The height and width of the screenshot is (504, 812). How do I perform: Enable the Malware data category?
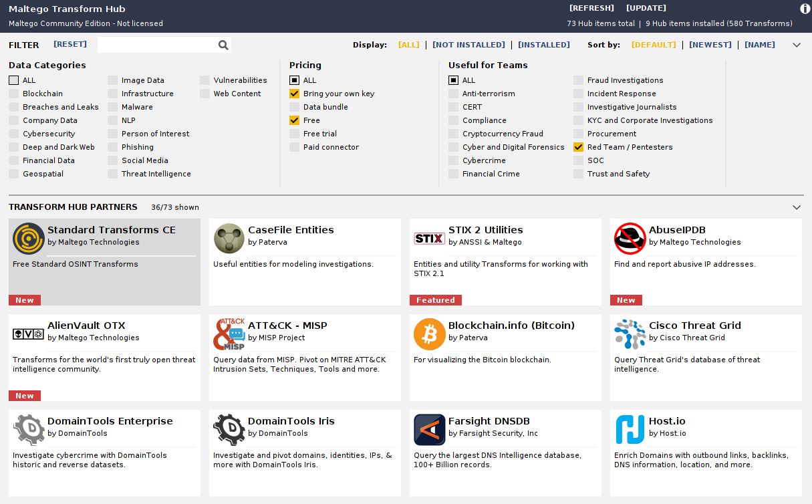[x=113, y=107]
